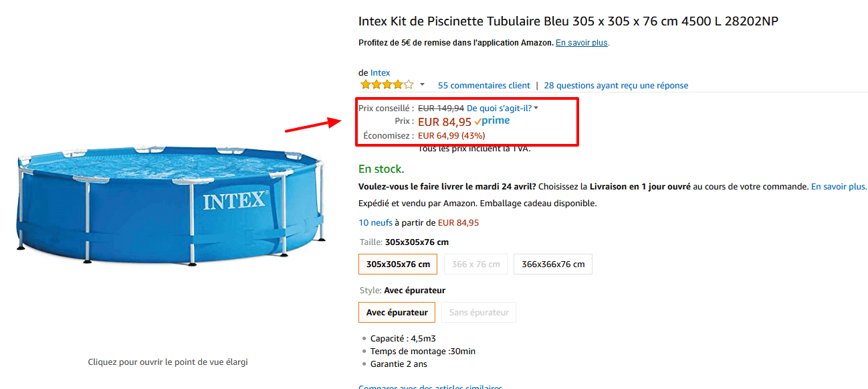Click "En savoir plus" about 1-day delivery
The image size is (868, 389).
point(838,186)
